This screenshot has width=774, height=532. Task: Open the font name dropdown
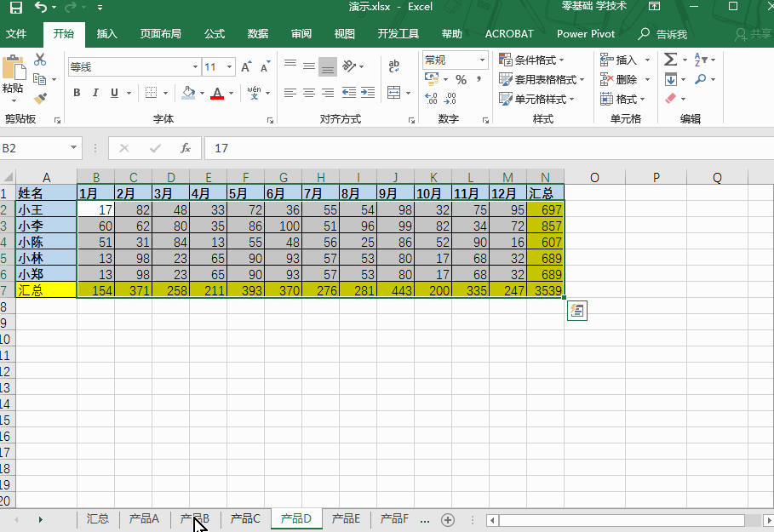[x=196, y=67]
